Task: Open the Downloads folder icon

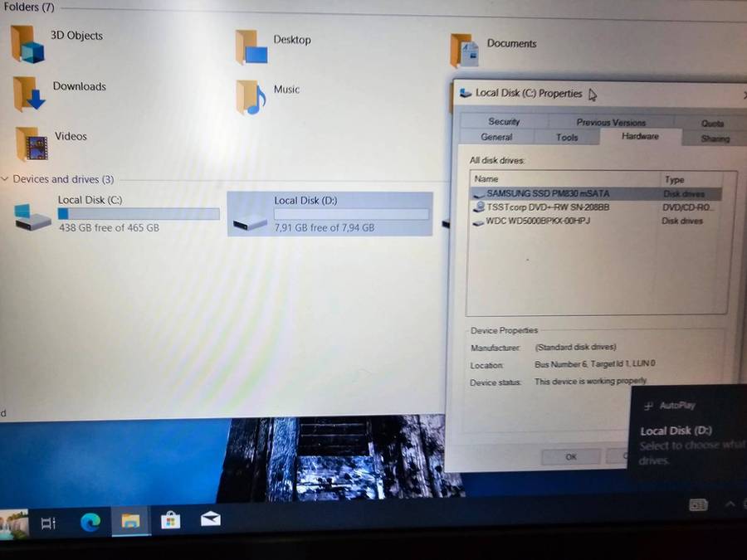Action: tap(28, 94)
